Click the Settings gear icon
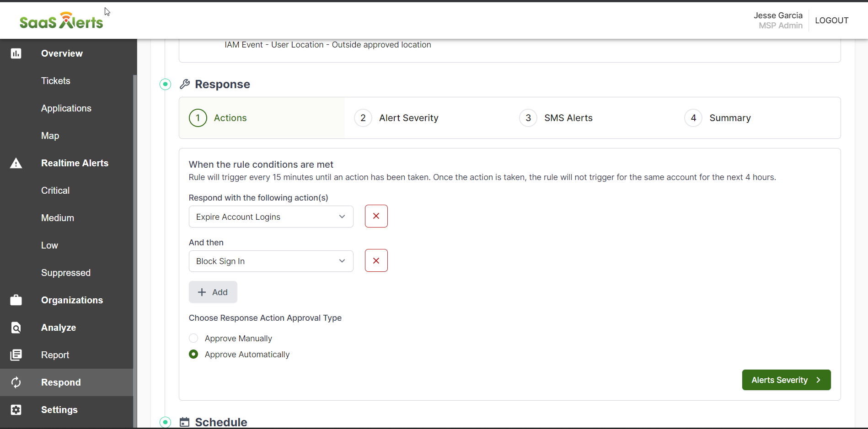868x429 pixels. (x=16, y=410)
